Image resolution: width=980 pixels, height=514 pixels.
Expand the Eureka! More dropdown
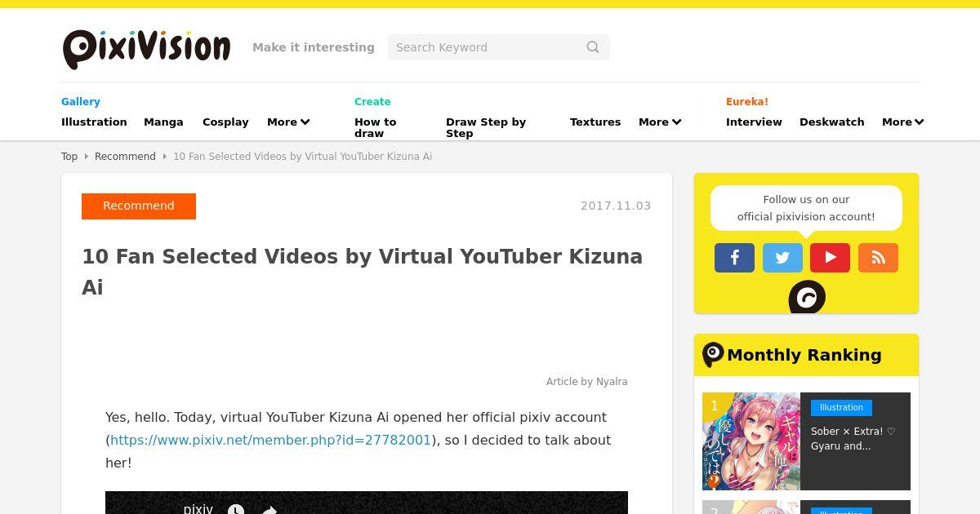tap(903, 122)
